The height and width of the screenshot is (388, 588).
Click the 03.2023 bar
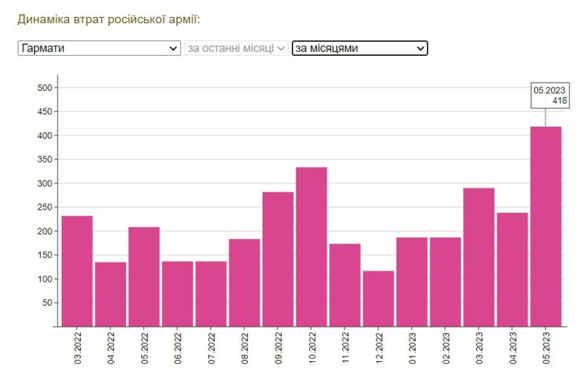[x=479, y=257]
